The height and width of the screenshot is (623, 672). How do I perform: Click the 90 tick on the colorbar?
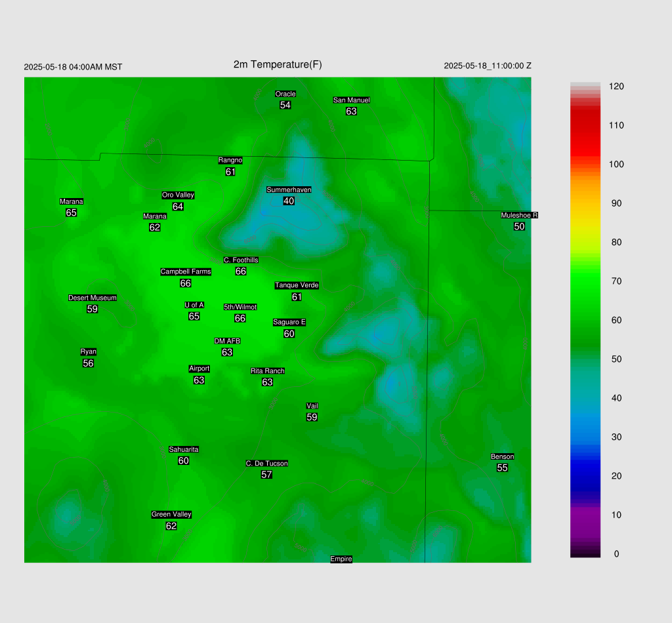[616, 203]
